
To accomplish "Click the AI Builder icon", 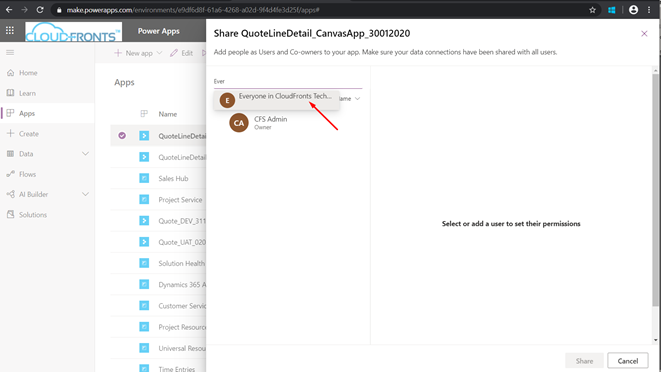I will coord(11,194).
